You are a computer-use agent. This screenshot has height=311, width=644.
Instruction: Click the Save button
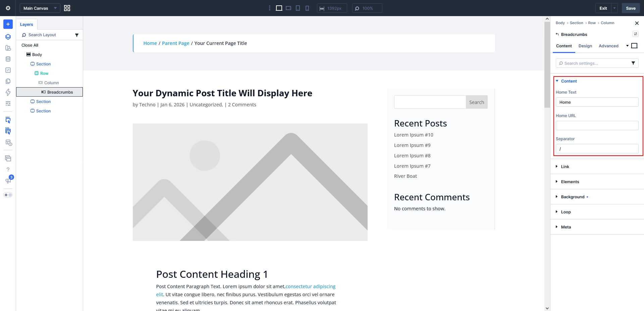631,8
